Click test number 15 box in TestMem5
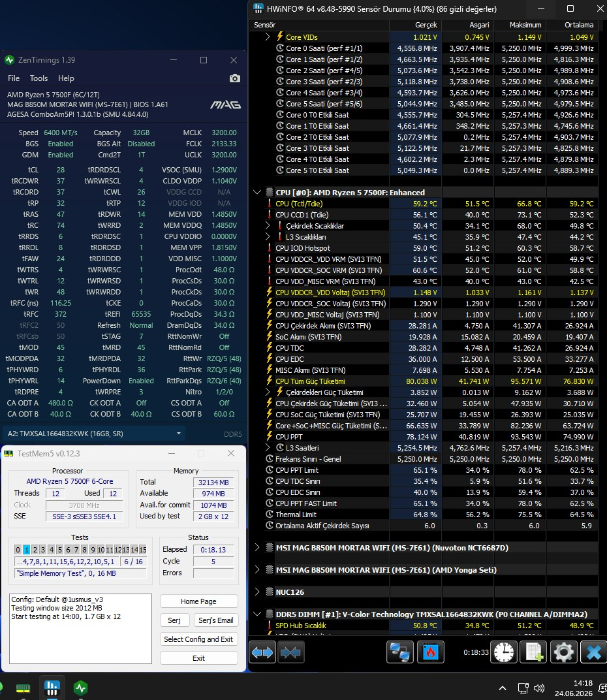607x700 pixels. click(143, 550)
